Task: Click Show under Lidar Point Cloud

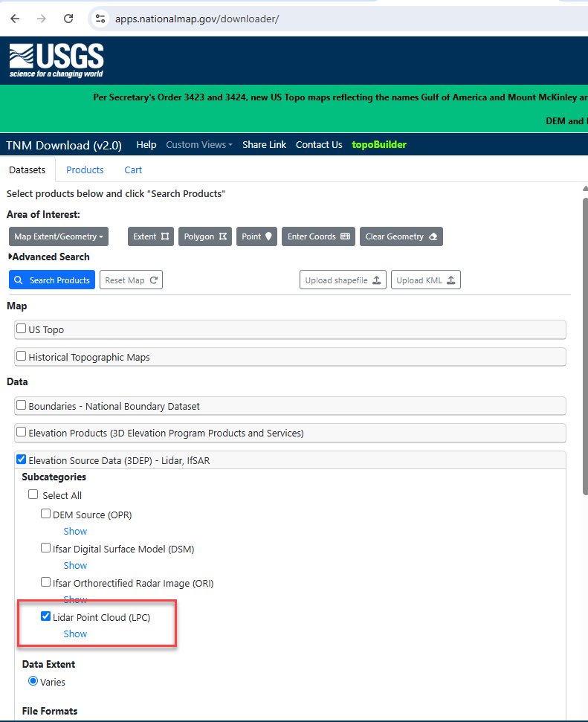Action: (75, 634)
